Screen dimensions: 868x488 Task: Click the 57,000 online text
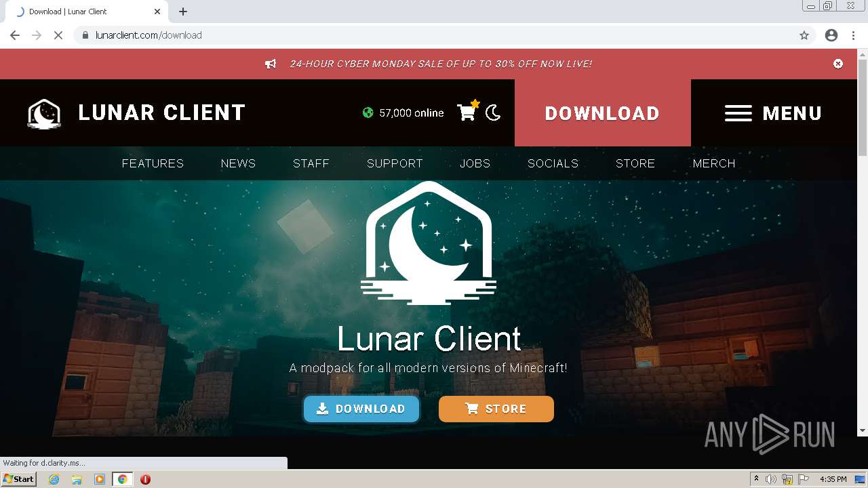412,113
